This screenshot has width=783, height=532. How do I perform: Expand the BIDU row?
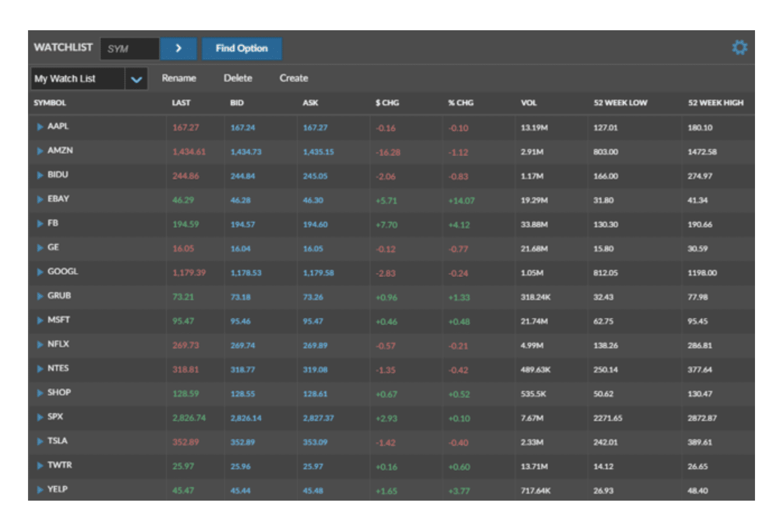point(40,175)
